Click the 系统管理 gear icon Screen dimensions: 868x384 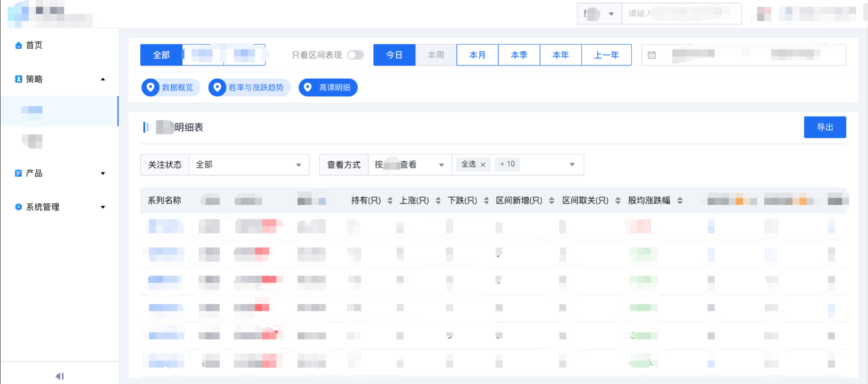coord(18,207)
